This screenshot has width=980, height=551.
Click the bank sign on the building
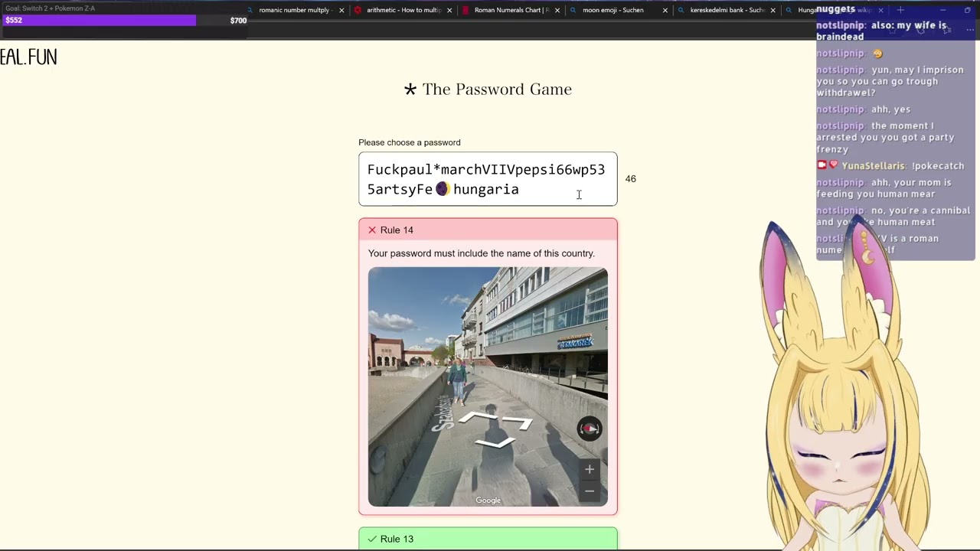pyautogui.click(x=575, y=342)
